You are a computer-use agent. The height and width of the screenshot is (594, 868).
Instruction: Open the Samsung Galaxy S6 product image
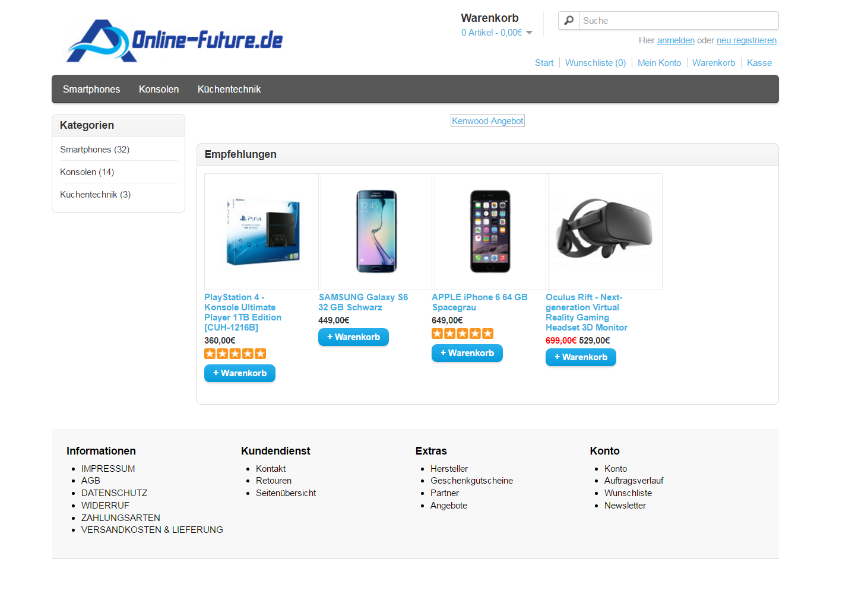(x=376, y=231)
